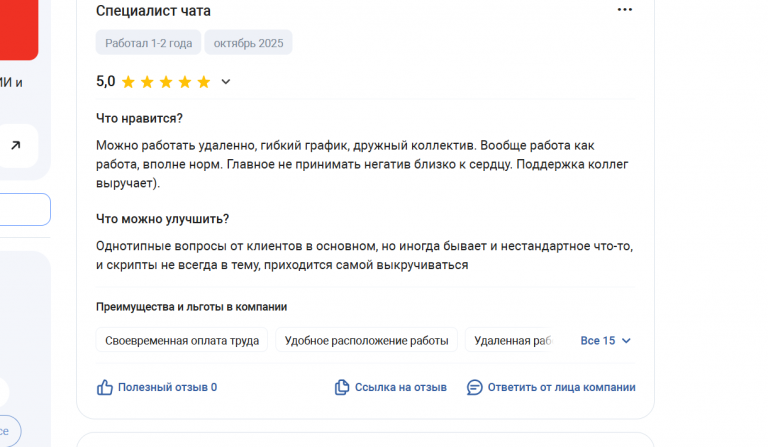Expand the 5,0 rating details chevron
Viewport: 768px width, 447px height.
click(226, 82)
